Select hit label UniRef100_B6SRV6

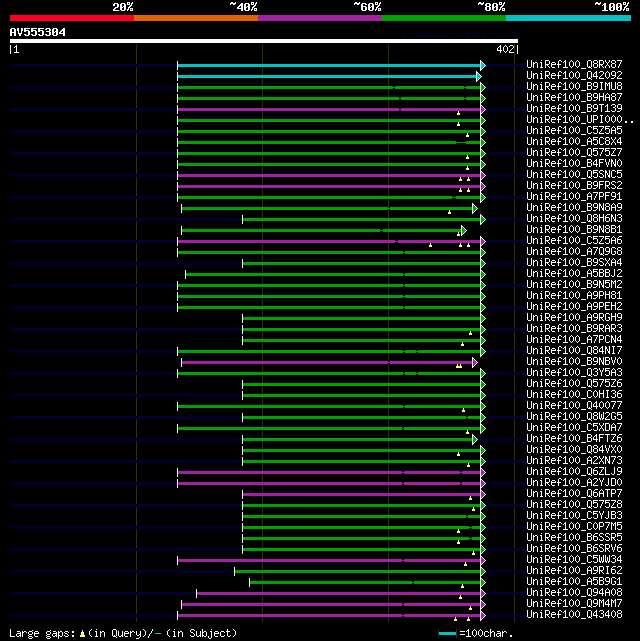tap(574, 549)
